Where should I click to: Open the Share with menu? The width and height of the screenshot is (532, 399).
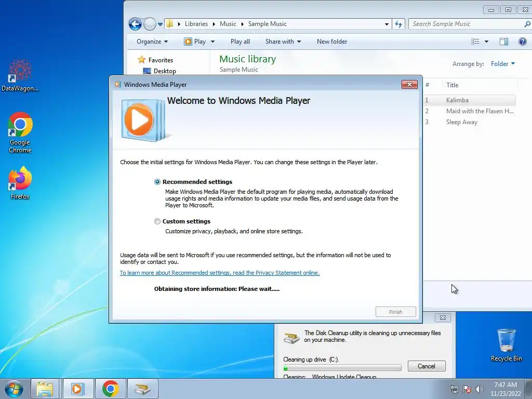(x=283, y=42)
